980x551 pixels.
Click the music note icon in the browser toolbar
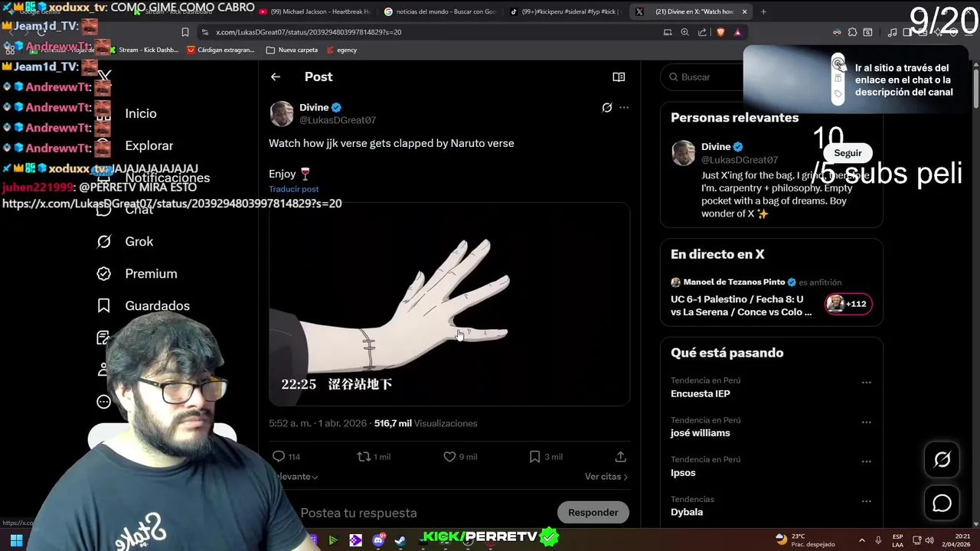tap(892, 32)
